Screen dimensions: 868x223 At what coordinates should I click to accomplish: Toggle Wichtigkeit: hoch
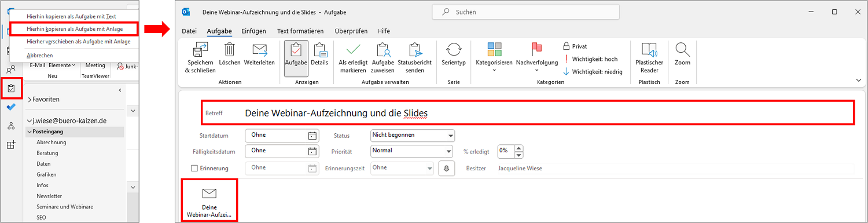pos(590,59)
